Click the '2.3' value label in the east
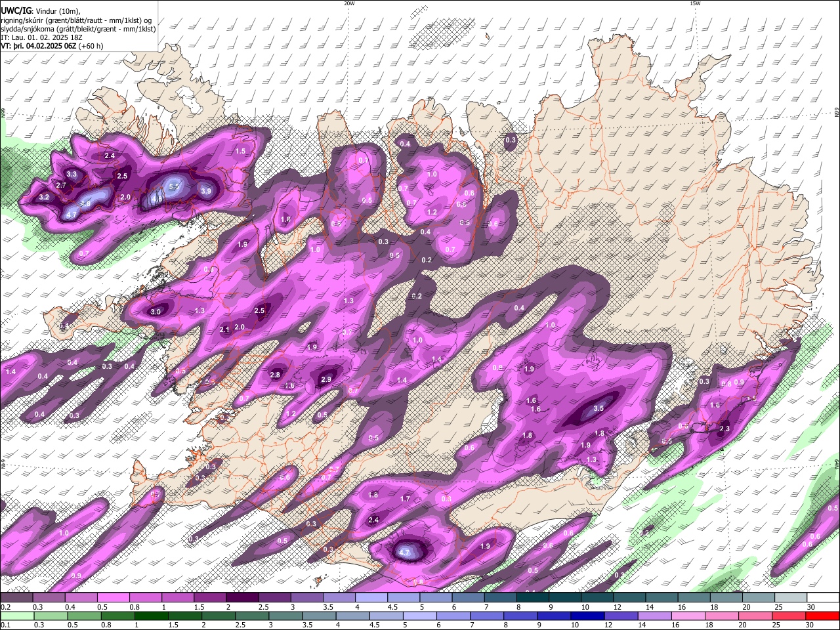Image resolution: width=840 pixels, height=630 pixels. click(x=724, y=429)
